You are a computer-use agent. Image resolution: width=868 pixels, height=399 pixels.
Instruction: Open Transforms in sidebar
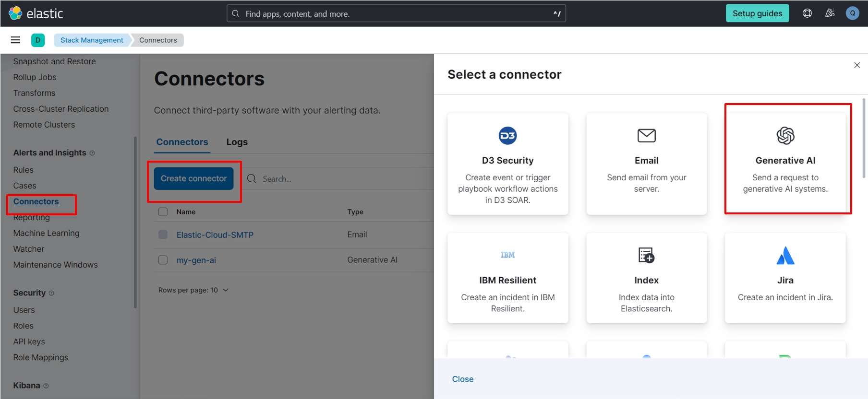34,93
